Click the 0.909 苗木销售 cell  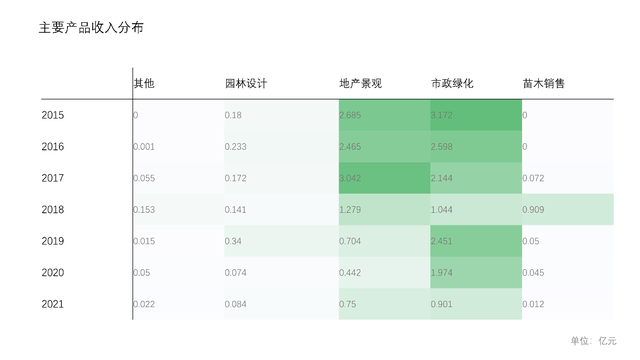[x=568, y=209]
